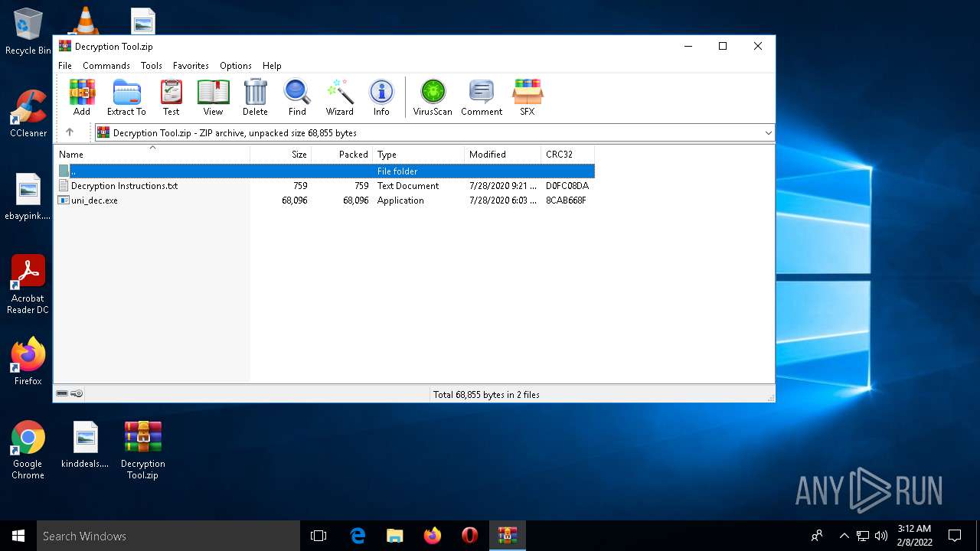This screenshot has height=551, width=980.
Task: Open the Help menu
Action: coord(272,66)
